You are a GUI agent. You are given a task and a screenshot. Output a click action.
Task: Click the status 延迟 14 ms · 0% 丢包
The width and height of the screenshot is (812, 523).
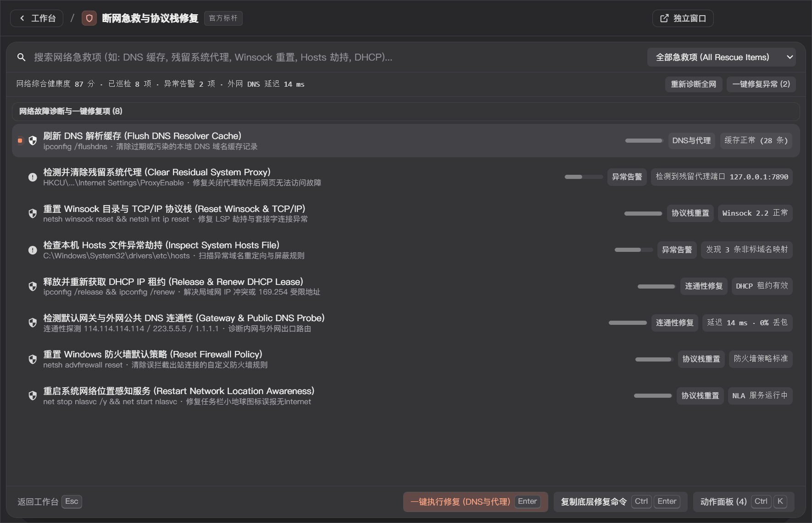(x=747, y=323)
